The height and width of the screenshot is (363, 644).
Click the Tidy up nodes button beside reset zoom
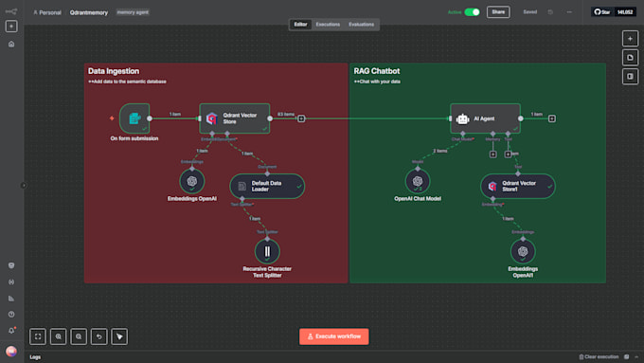(x=119, y=336)
